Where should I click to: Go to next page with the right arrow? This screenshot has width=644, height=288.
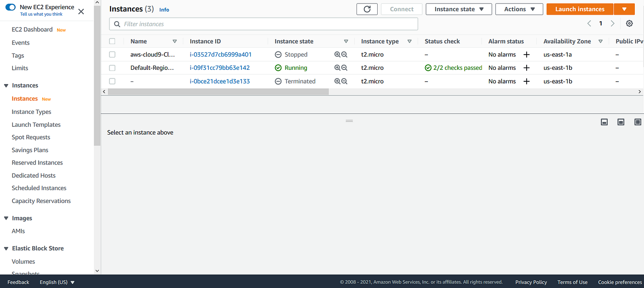612,23
